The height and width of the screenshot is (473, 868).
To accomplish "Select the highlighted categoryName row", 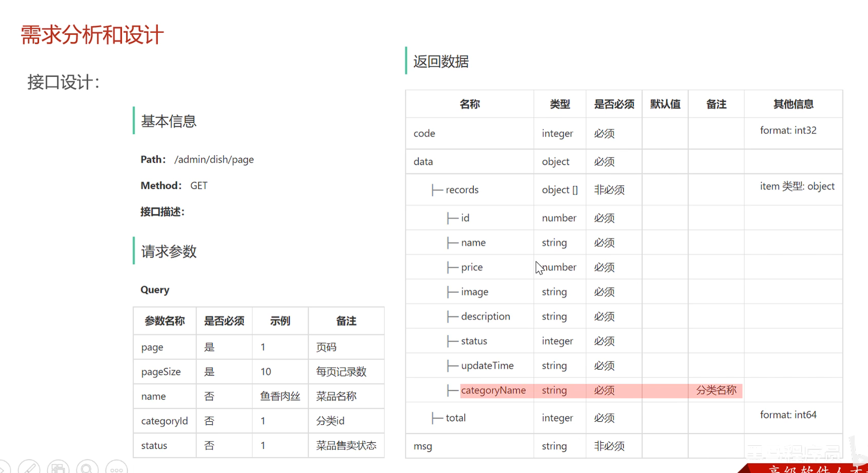I will tap(493, 390).
